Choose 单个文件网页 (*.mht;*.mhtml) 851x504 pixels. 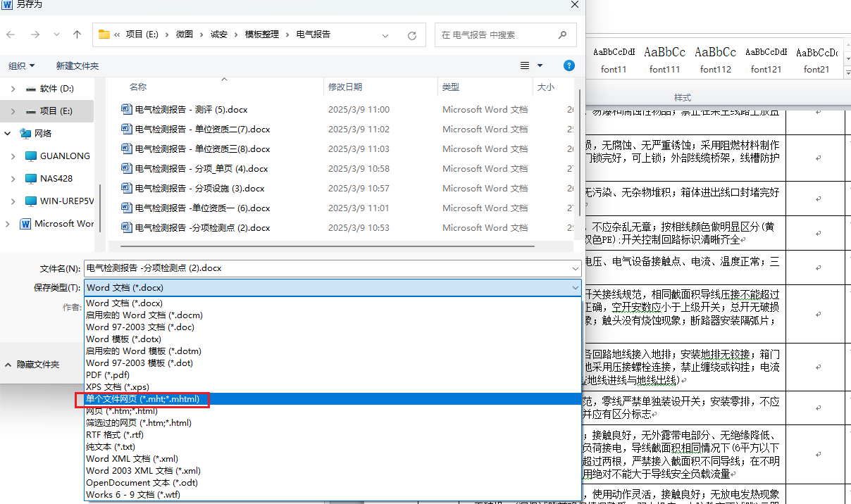click(333, 399)
